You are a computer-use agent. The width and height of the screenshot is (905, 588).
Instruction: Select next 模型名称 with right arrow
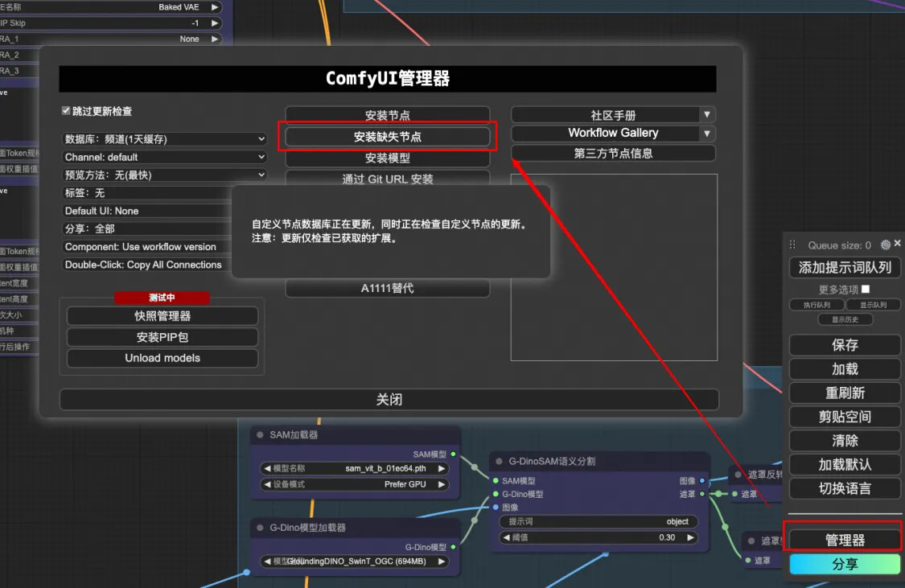click(442, 469)
